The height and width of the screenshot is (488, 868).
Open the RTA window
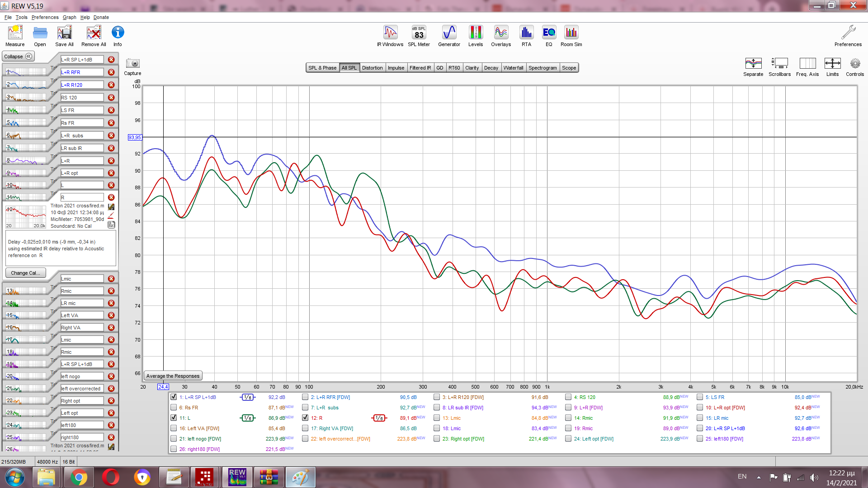pyautogui.click(x=526, y=36)
